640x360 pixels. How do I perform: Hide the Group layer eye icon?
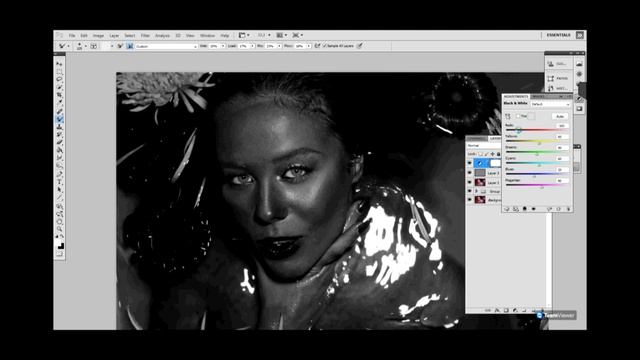point(469,191)
